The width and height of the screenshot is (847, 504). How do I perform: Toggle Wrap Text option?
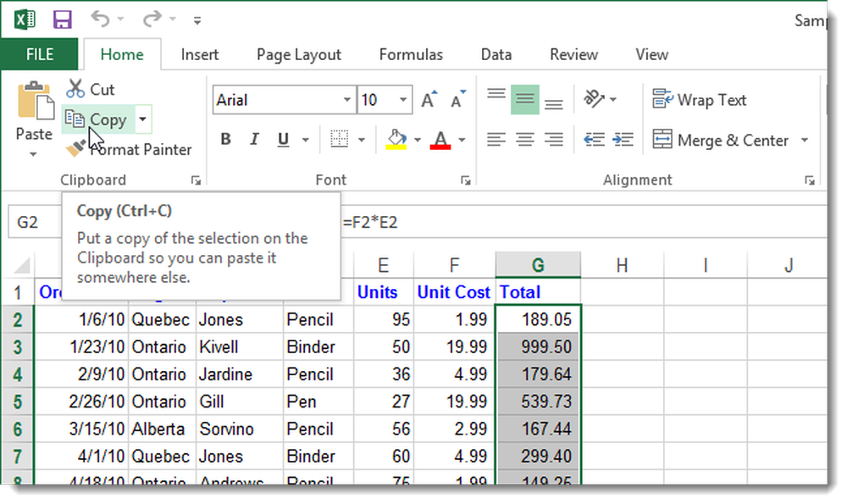tap(700, 100)
